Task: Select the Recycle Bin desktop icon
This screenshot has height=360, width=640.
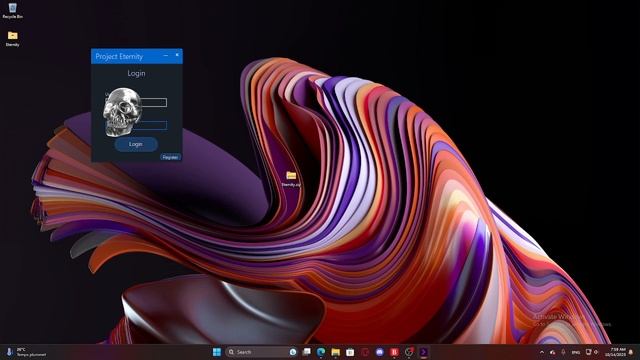Action: 13,11
